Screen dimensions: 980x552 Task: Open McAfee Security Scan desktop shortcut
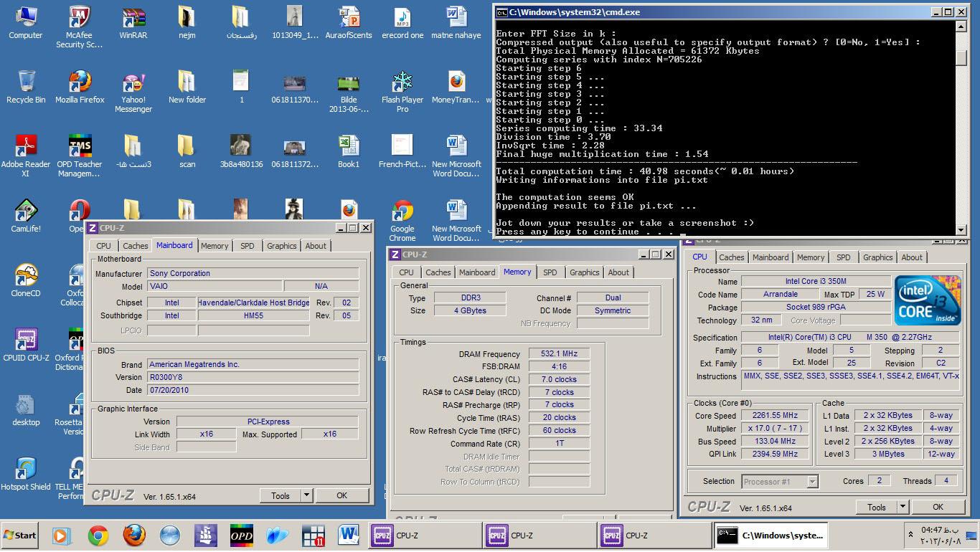click(x=80, y=27)
